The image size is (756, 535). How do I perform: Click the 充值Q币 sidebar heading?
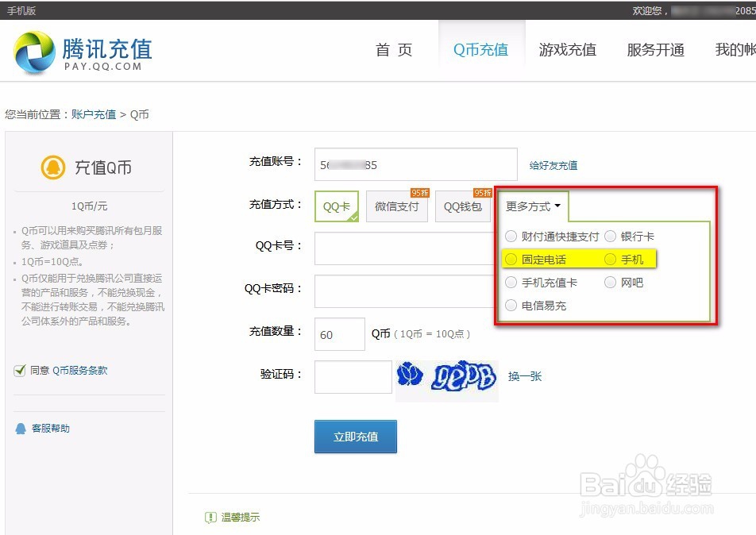tap(103, 167)
